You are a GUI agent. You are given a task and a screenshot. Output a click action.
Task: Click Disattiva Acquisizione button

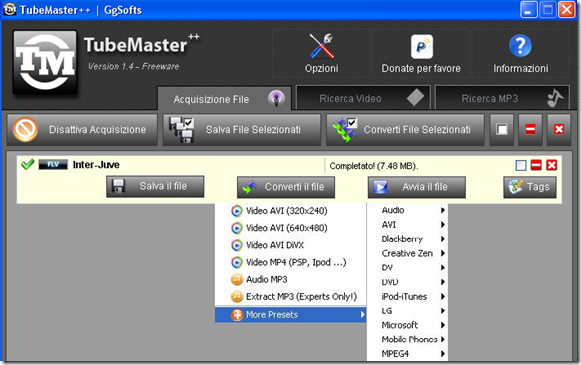coord(82,130)
